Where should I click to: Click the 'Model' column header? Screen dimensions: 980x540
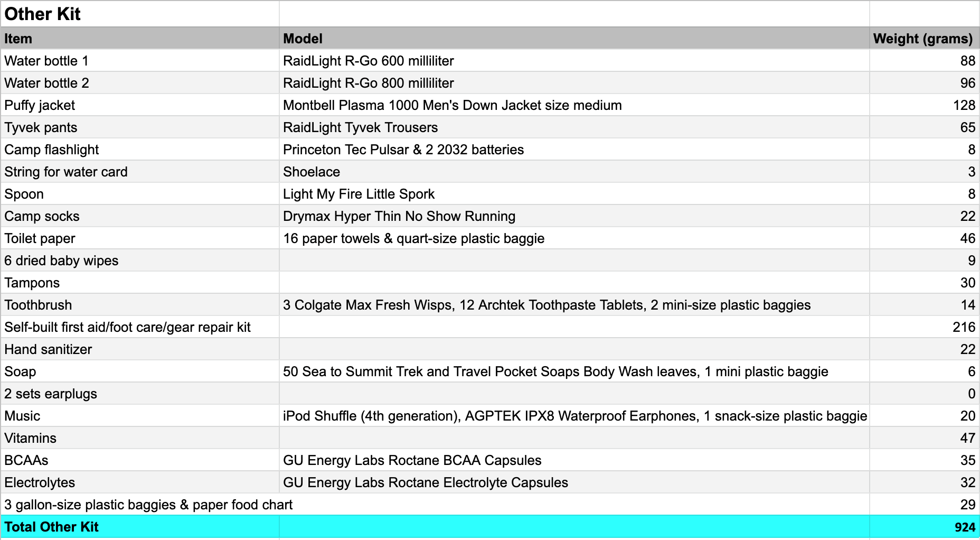pos(574,39)
